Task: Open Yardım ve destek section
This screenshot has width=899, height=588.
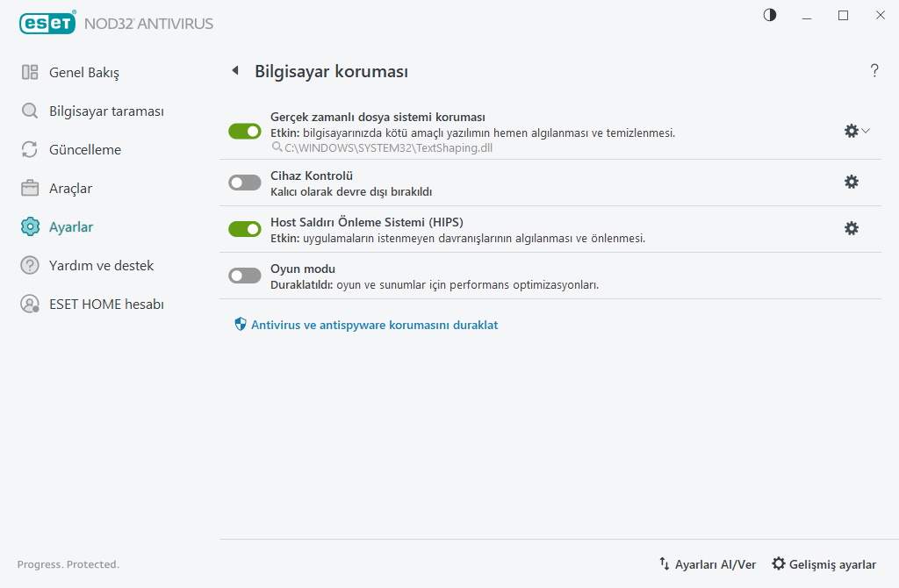Action: coord(102,265)
